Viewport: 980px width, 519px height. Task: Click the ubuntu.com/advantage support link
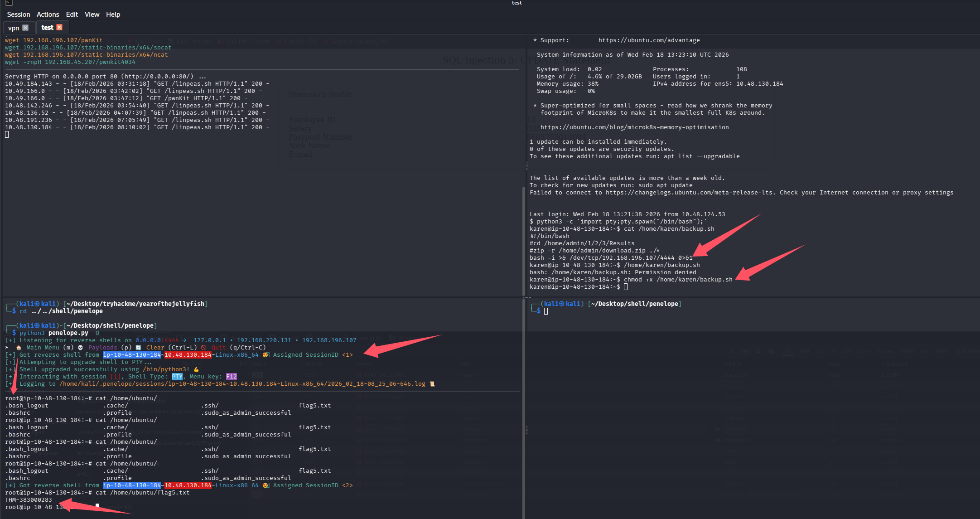(649, 40)
